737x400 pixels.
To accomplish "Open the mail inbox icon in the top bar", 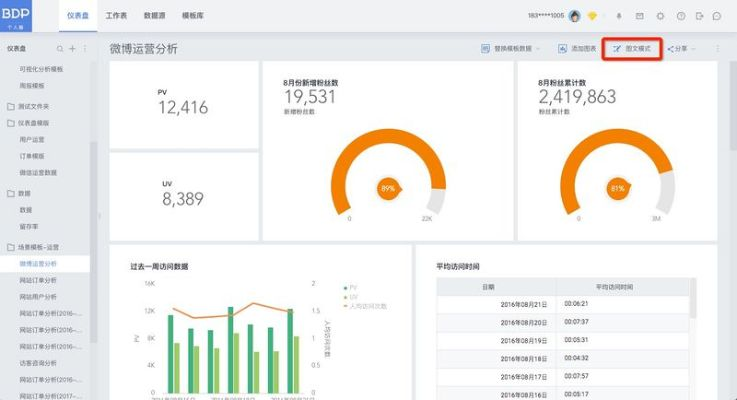I will [x=639, y=16].
